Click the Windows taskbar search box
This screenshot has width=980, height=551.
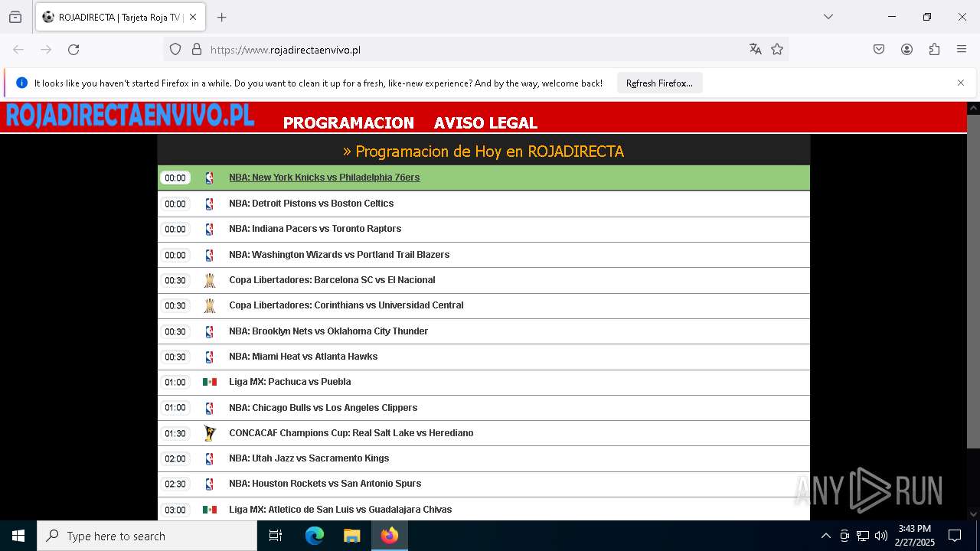click(147, 536)
